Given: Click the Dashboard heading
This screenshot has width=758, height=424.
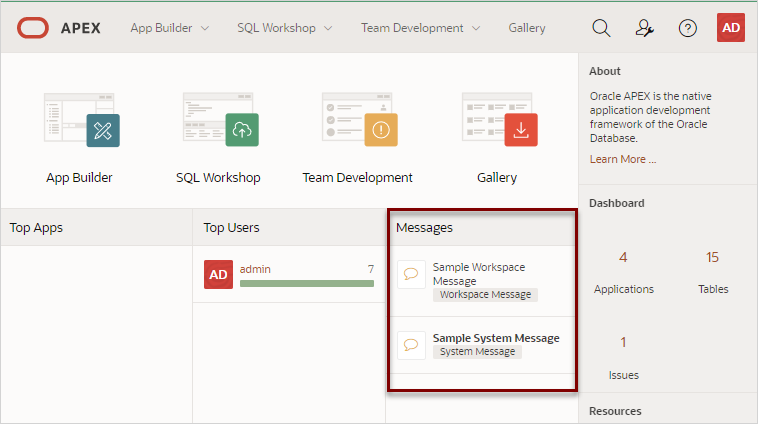Looking at the screenshot, I should tap(616, 203).
